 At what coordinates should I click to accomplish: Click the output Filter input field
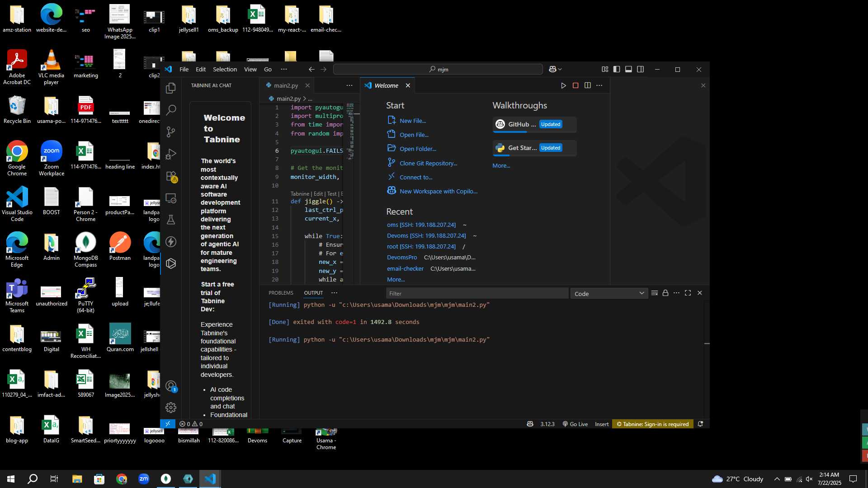click(477, 293)
